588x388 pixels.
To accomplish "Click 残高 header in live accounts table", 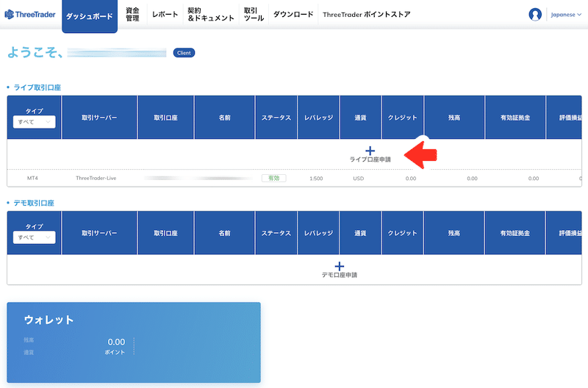I will (x=454, y=118).
